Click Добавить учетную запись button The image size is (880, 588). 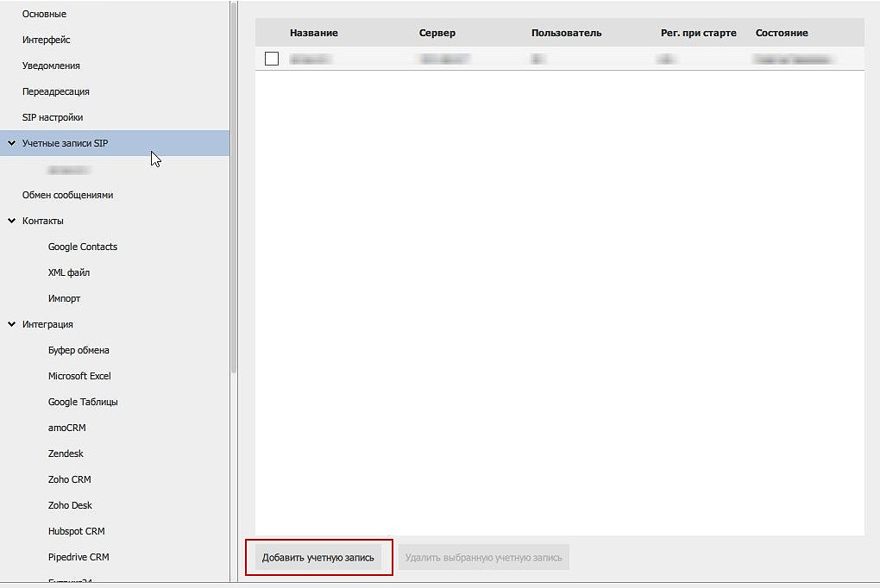pos(318,558)
